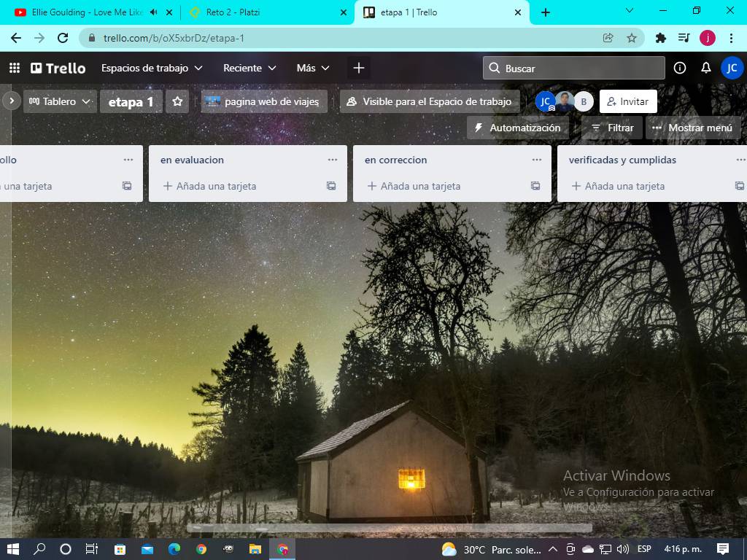Open the create plus button in Trello header

[359, 68]
